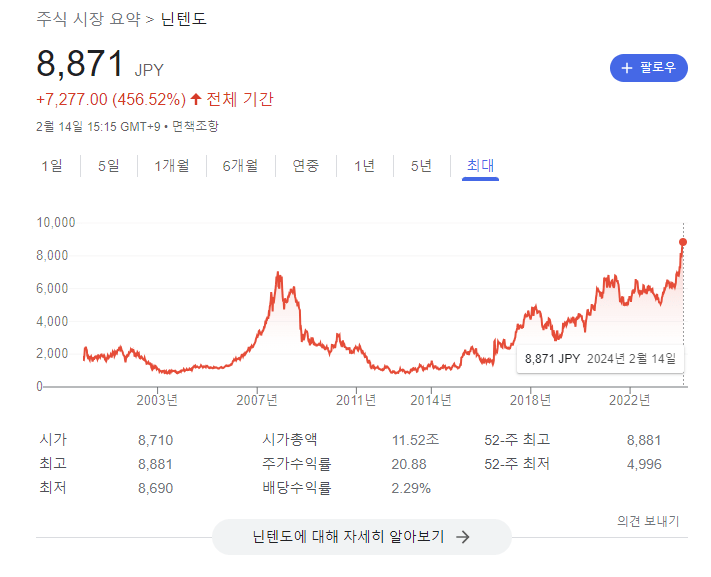Click the plus icon in the 팔로우 button

coord(627,68)
